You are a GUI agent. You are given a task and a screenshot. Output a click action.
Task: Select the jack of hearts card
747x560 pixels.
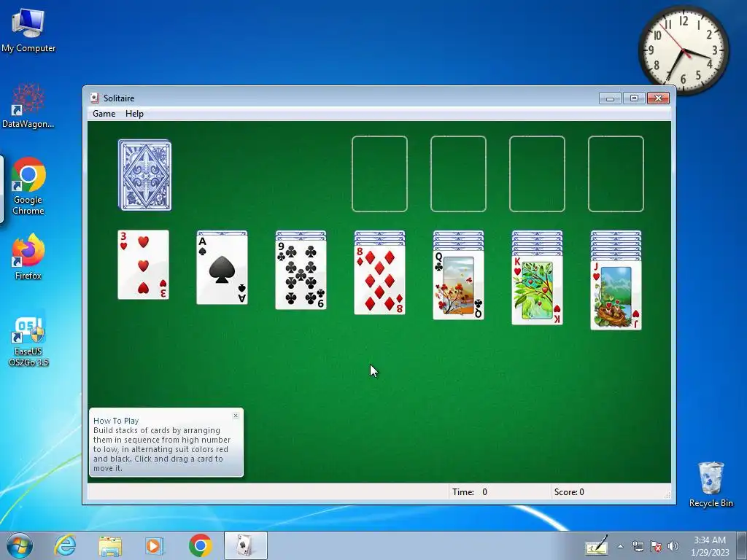pyautogui.click(x=616, y=295)
